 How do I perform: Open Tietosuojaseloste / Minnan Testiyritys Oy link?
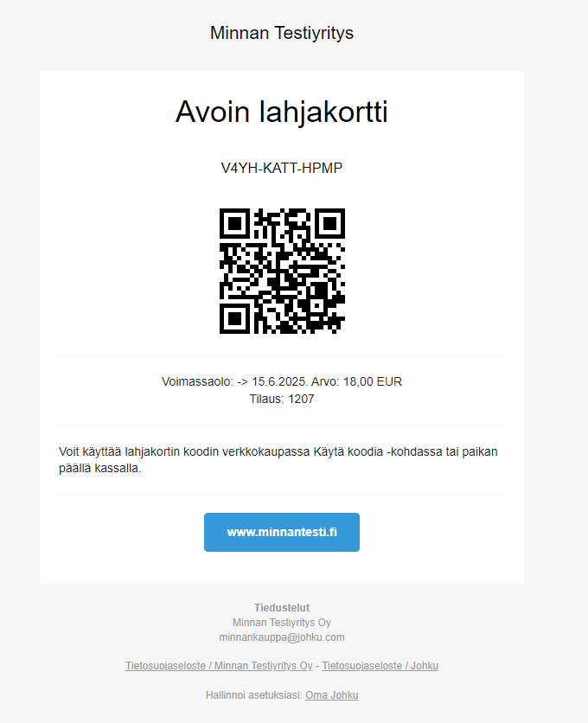(219, 666)
